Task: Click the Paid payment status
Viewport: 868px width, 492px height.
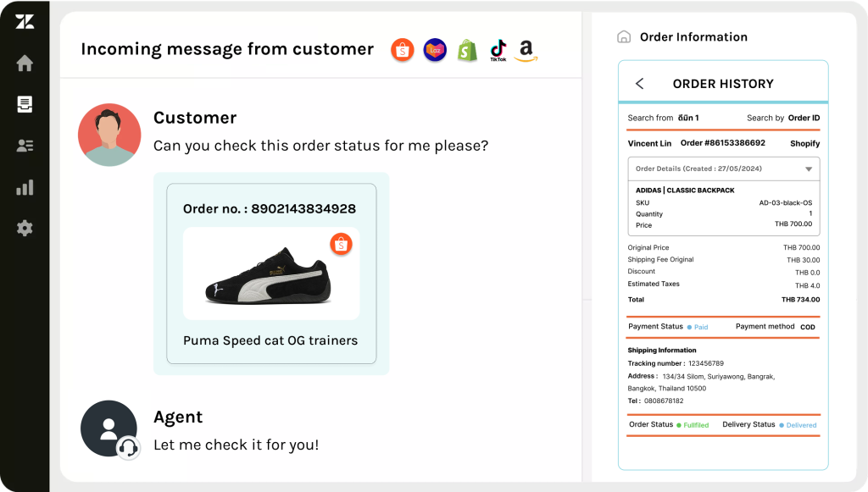Action: (x=701, y=327)
